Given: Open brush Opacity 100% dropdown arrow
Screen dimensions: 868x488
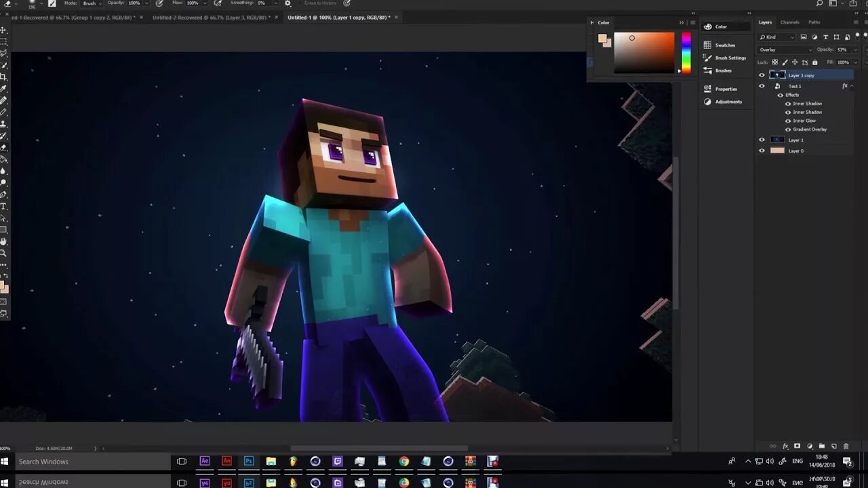Looking at the screenshot, I should (x=146, y=3).
